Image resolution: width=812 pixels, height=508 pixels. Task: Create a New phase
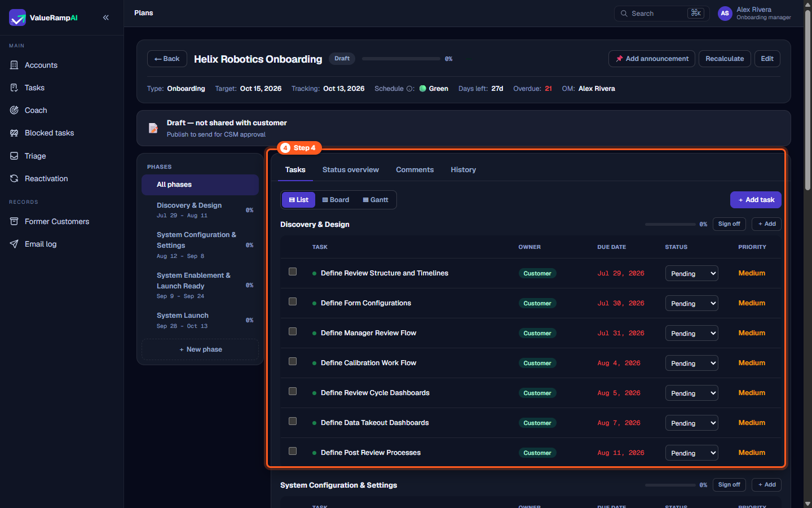[x=200, y=349]
